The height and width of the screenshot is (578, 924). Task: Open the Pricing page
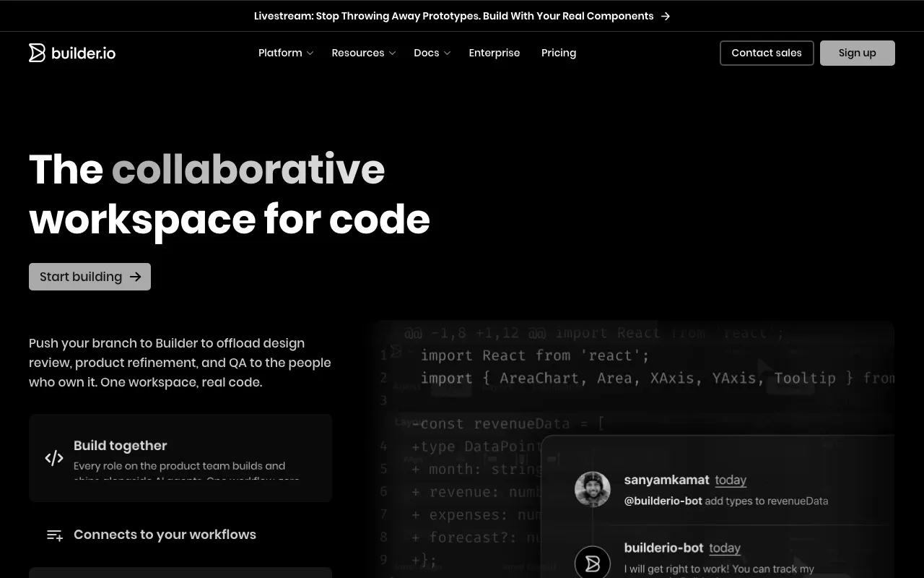(x=559, y=53)
